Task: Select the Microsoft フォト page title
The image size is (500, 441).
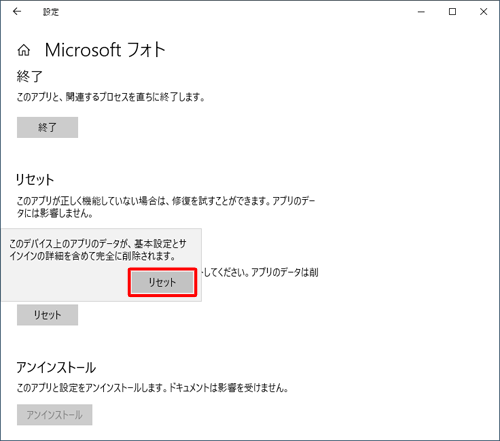Action: (105, 50)
